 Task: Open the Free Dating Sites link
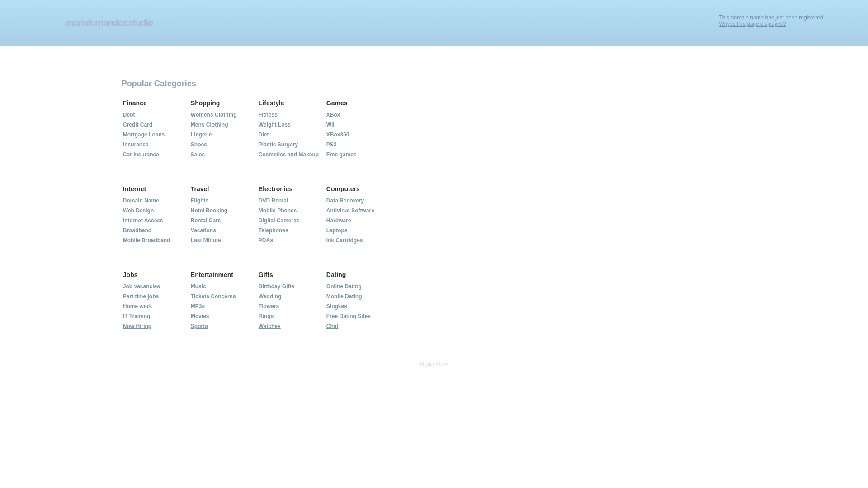(x=348, y=316)
